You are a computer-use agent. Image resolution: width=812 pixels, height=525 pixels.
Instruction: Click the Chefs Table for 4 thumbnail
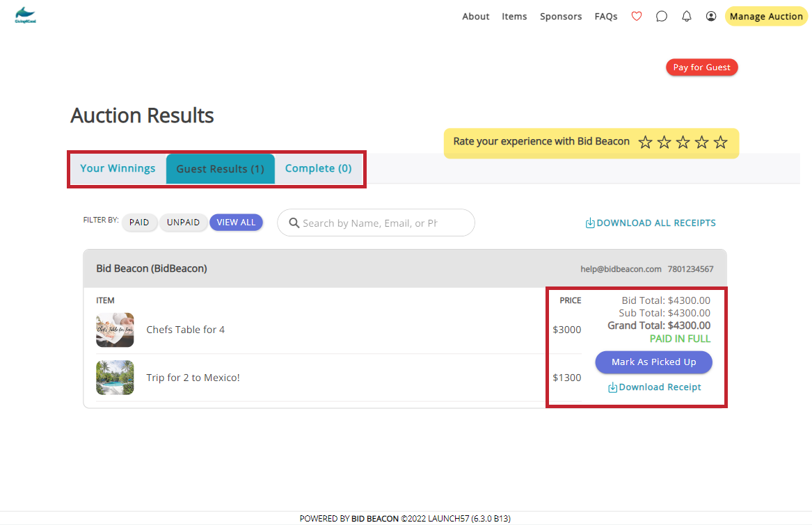tap(115, 330)
